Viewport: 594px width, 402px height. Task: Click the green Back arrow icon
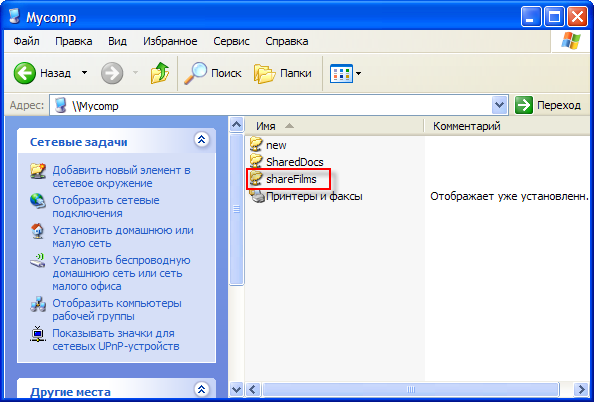[x=25, y=73]
